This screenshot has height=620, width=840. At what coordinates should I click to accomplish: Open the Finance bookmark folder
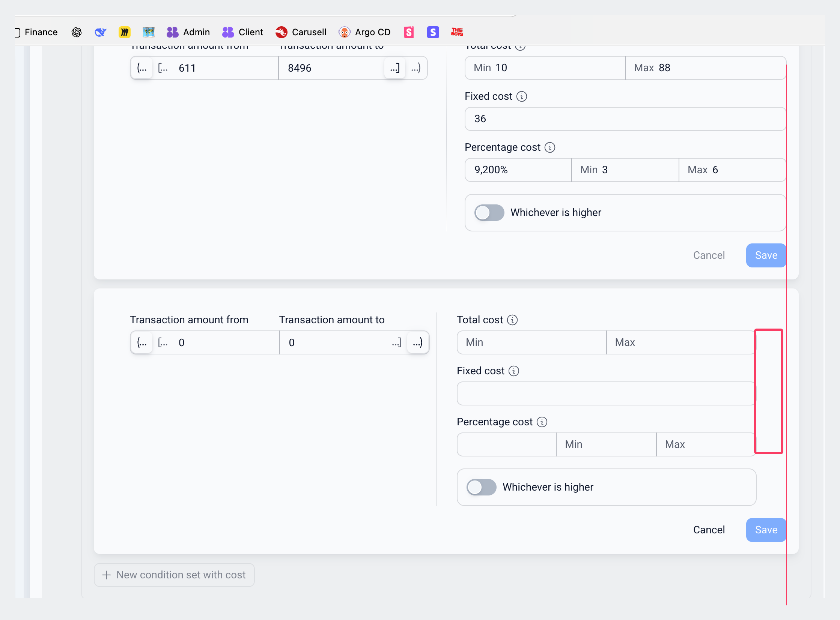(x=36, y=32)
